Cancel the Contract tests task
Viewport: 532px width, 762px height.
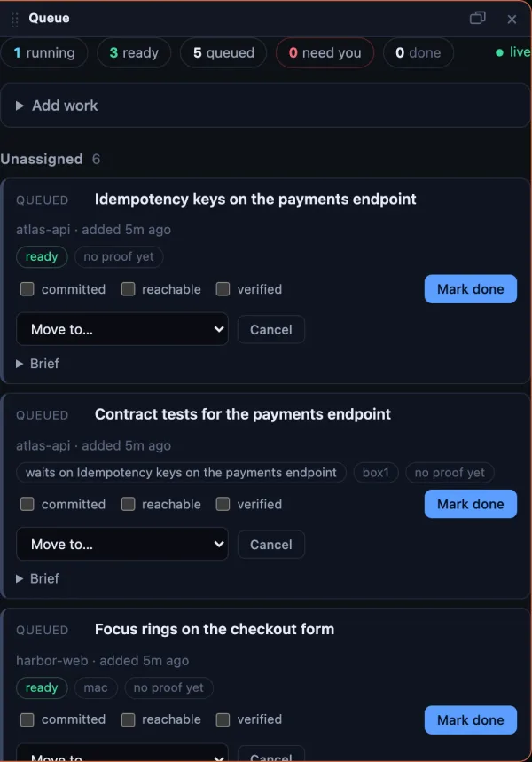[271, 545]
